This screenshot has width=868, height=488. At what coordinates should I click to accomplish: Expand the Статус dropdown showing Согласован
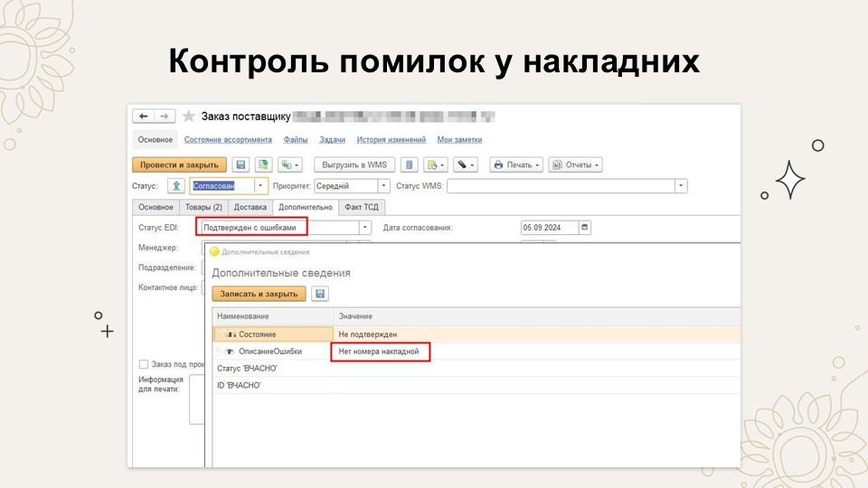[x=261, y=185]
